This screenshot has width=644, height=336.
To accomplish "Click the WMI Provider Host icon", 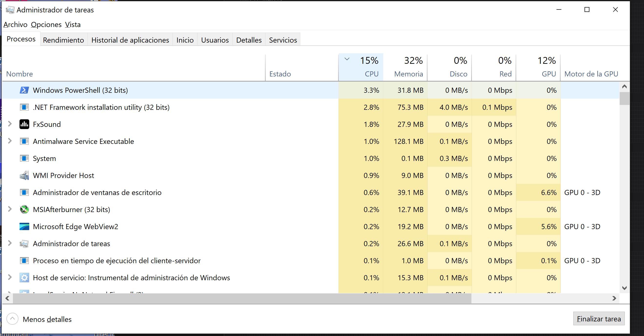I will click(x=24, y=176).
